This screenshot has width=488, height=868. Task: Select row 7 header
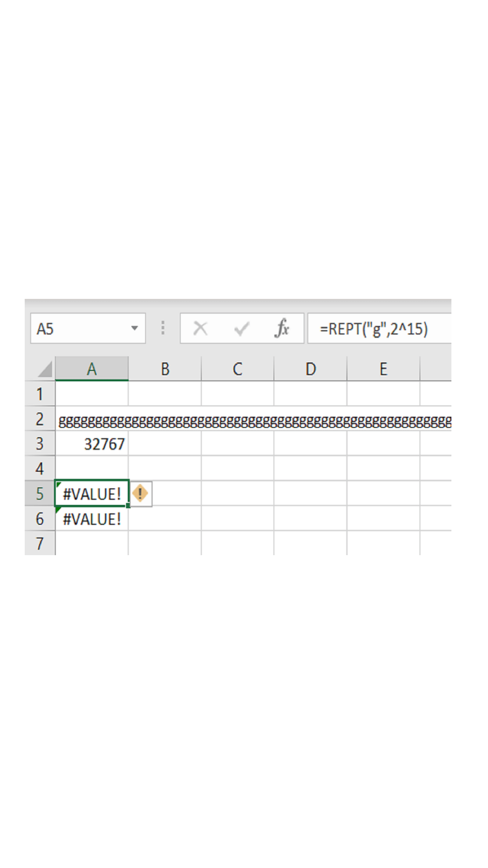tap(40, 543)
